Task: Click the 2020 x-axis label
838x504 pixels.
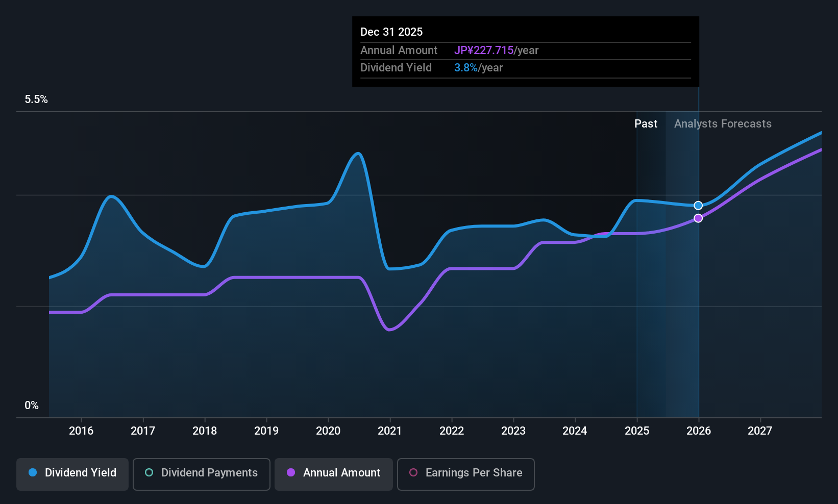Action: click(x=328, y=431)
